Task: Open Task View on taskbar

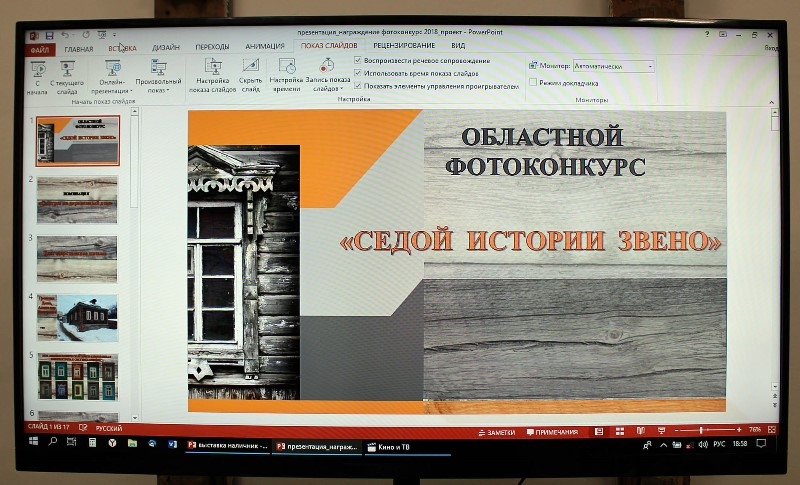Action: pyautogui.click(x=71, y=442)
